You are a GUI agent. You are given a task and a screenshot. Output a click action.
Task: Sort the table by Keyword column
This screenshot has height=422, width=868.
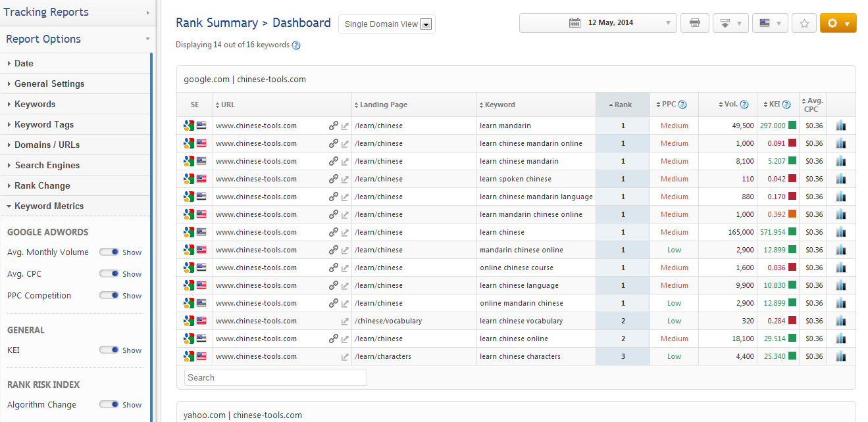[499, 105]
